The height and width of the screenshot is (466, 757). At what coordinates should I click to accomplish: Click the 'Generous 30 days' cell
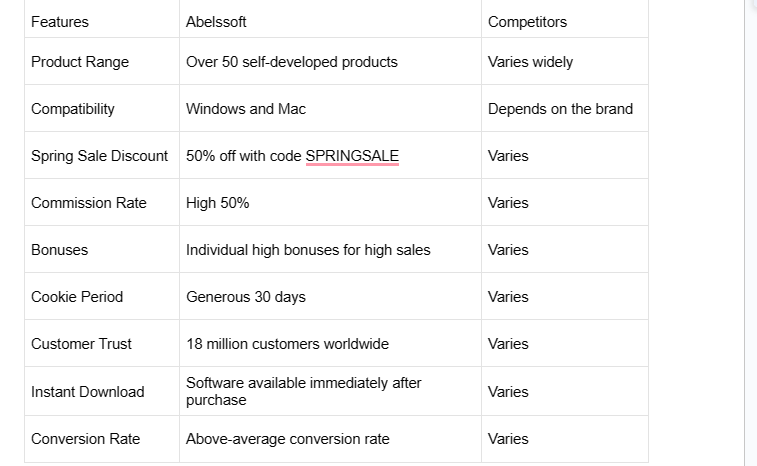coord(330,296)
